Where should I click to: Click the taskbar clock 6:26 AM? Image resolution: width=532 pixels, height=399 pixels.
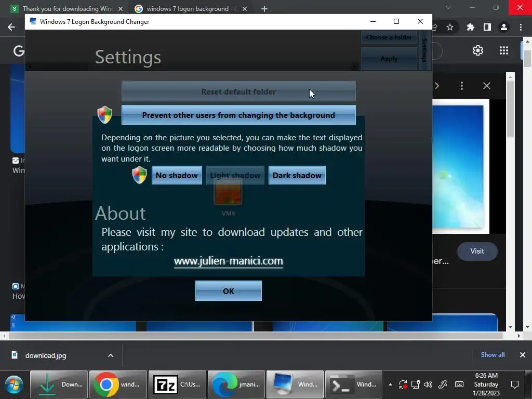[486, 384]
